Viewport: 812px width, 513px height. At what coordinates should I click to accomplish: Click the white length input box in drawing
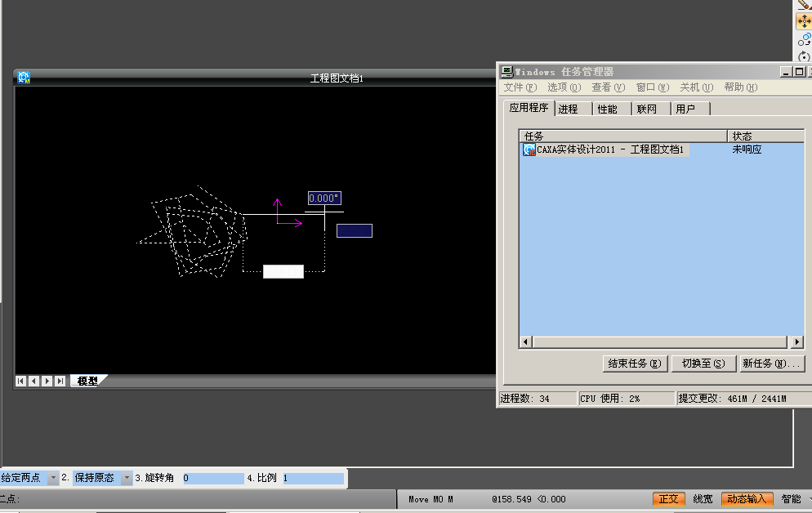(x=283, y=271)
